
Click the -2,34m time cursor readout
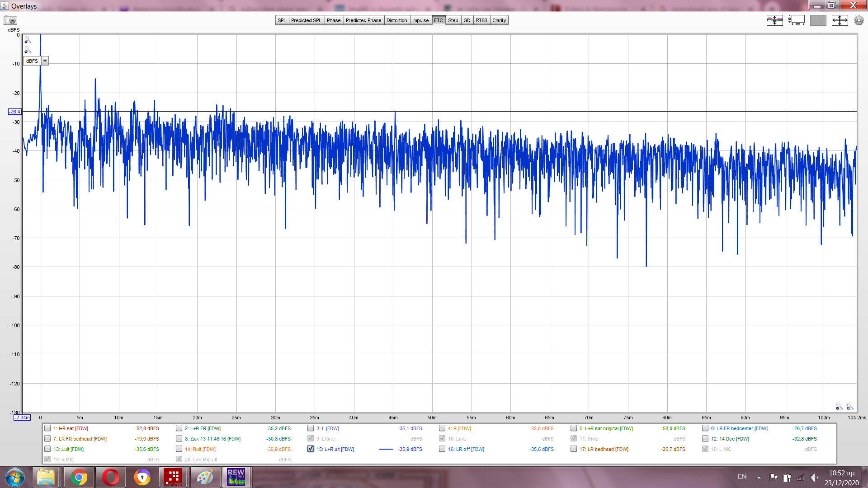pyautogui.click(x=22, y=418)
